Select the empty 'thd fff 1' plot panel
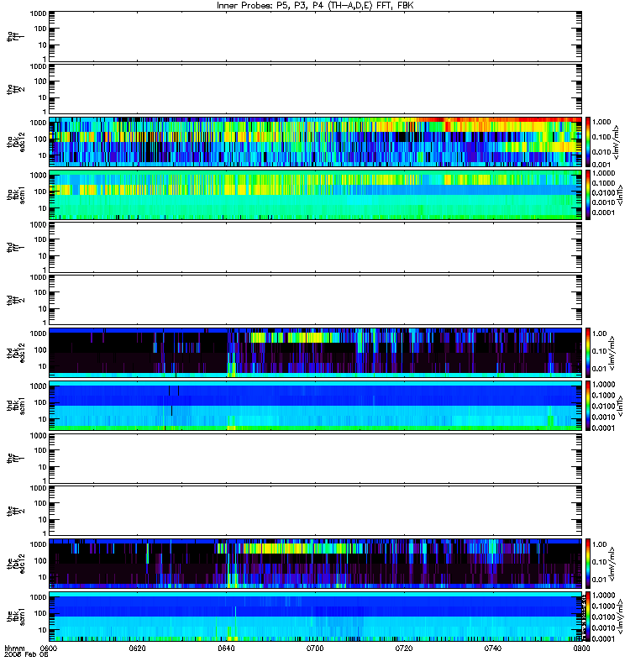This screenshot has width=630, height=672. (x=316, y=247)
